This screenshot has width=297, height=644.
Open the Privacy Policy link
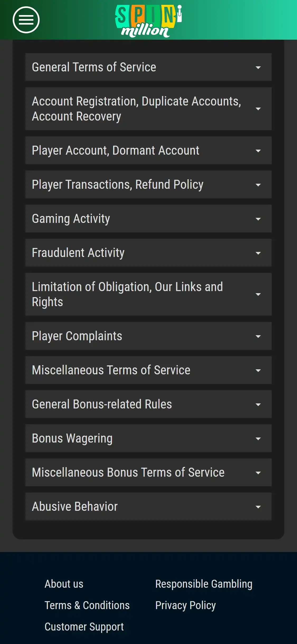coord(185,605)
